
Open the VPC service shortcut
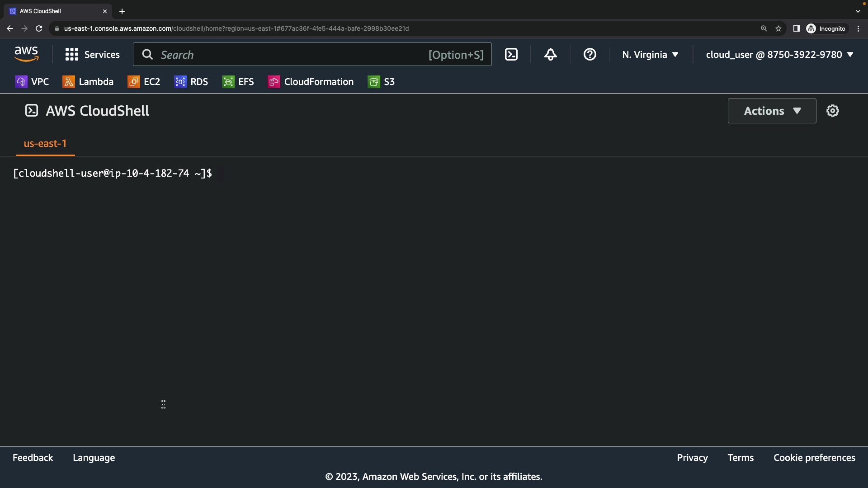(x=32, y=82)
